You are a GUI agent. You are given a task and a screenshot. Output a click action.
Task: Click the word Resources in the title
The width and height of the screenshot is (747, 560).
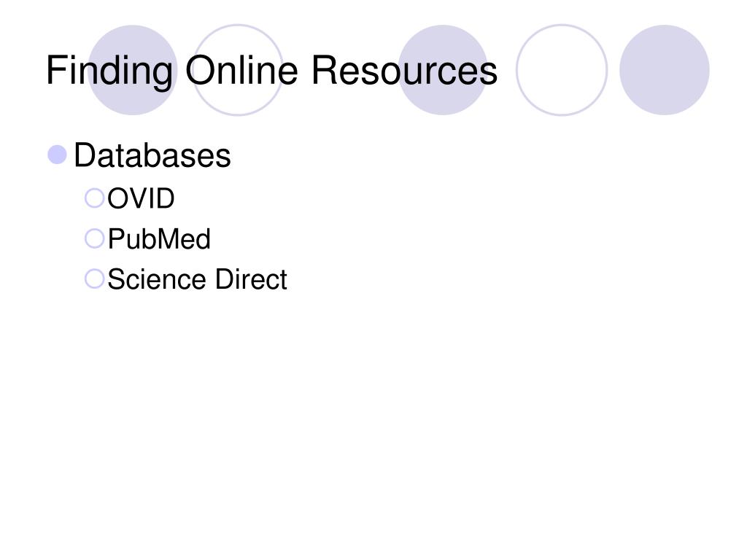(404, 70)
